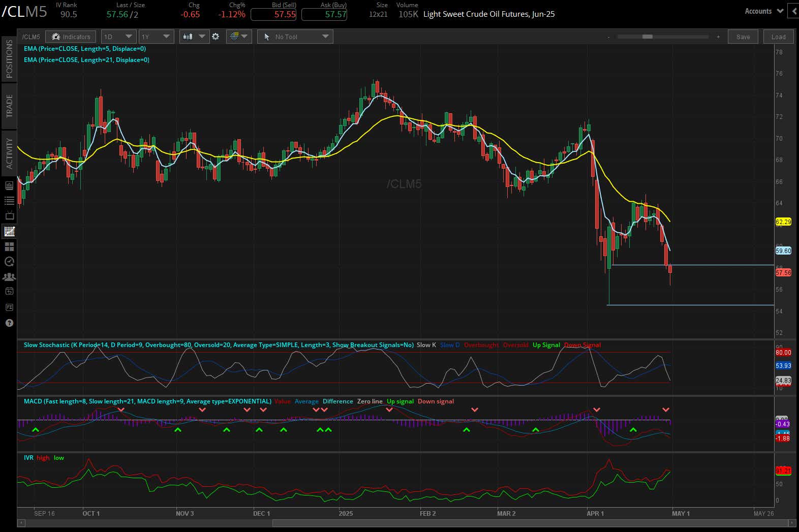Screen dimensions: 799x532
Task: Select the EMA Length=5 study label
Action: pyautogui.click(x=85, y=49)
